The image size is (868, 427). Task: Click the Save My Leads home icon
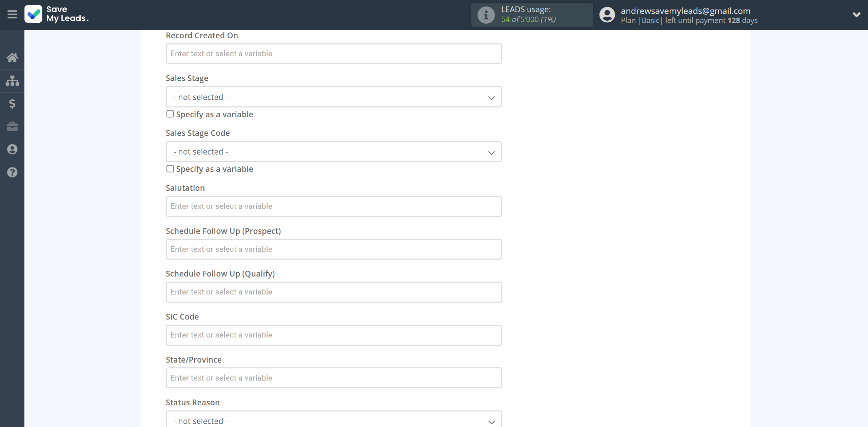(12, 56)
